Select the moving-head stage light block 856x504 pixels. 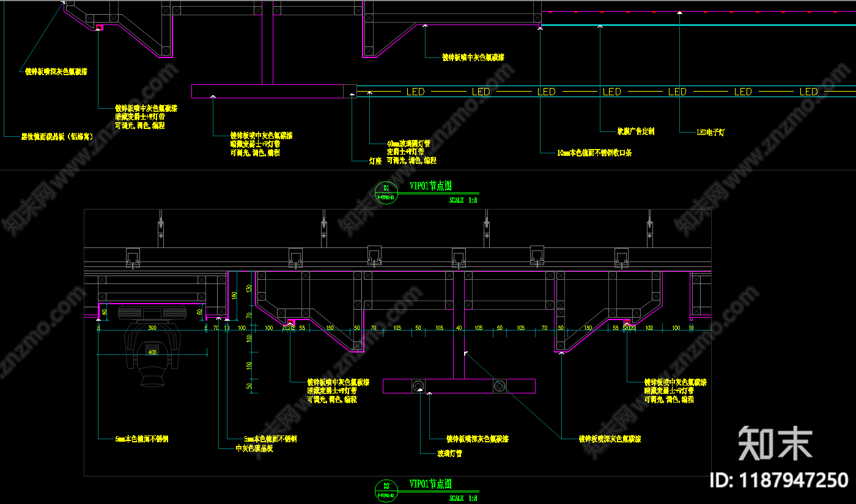point(152,346)
